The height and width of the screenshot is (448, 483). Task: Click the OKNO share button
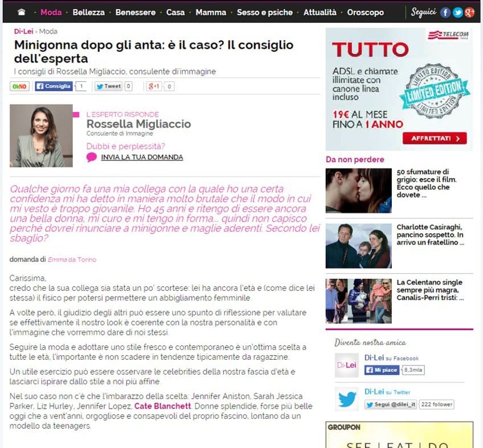20,87
